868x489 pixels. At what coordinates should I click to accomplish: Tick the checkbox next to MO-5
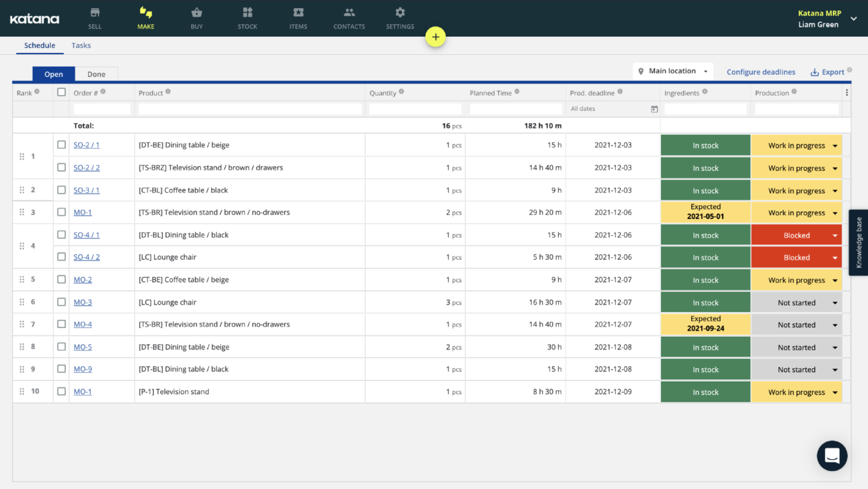pos(61,347)
